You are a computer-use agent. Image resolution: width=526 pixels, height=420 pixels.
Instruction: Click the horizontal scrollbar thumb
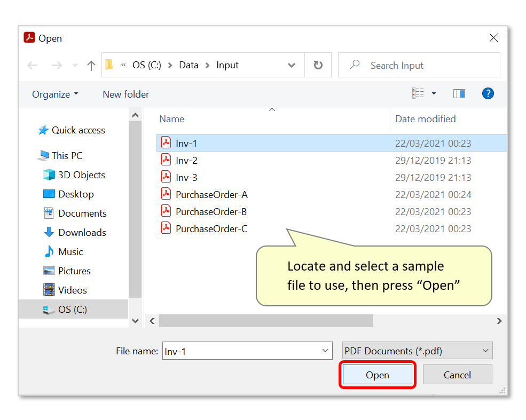click(x=266, y=321)
